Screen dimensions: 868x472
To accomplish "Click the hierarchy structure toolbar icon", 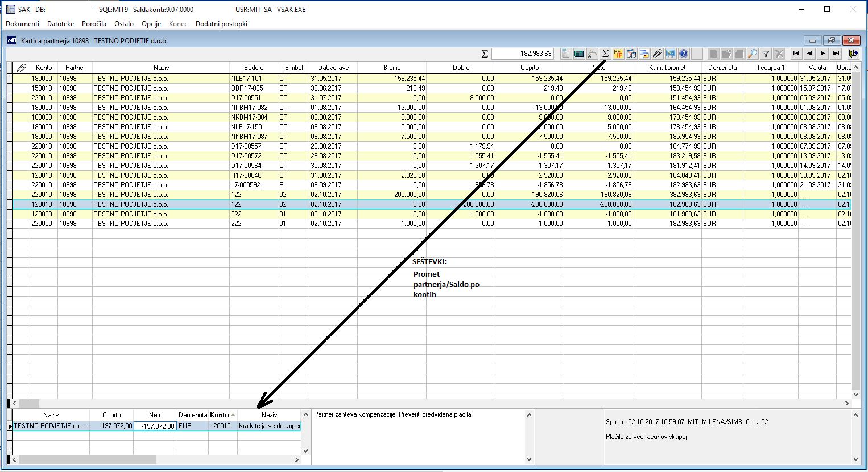I will (592, 54).
